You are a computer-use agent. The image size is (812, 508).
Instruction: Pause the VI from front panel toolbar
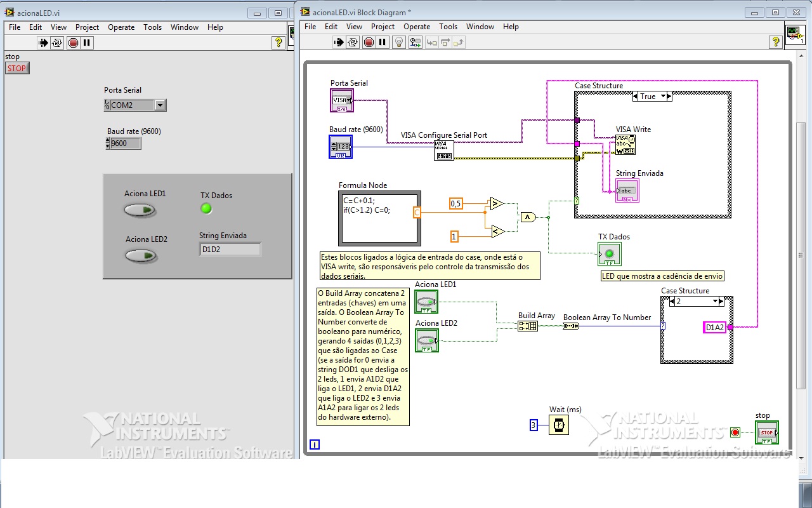click(x=87, y=43)
